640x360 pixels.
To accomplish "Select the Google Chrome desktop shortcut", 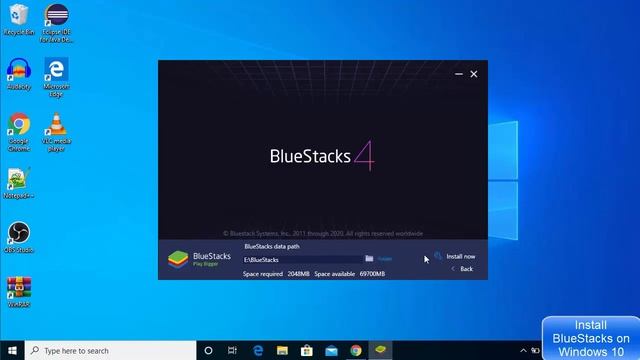I will [19, 132].
